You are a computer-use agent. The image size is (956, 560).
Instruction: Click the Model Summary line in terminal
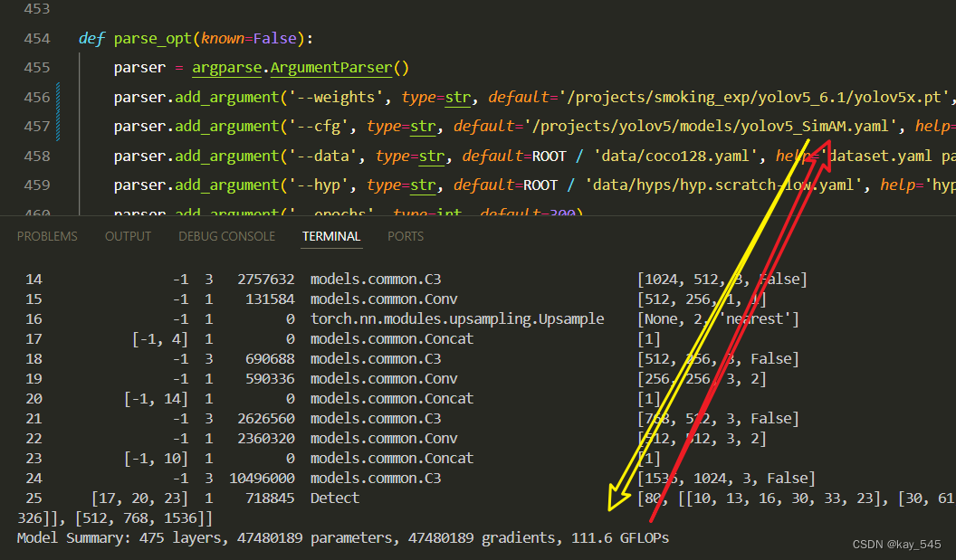pyautogui.click(x=342, y=538)
